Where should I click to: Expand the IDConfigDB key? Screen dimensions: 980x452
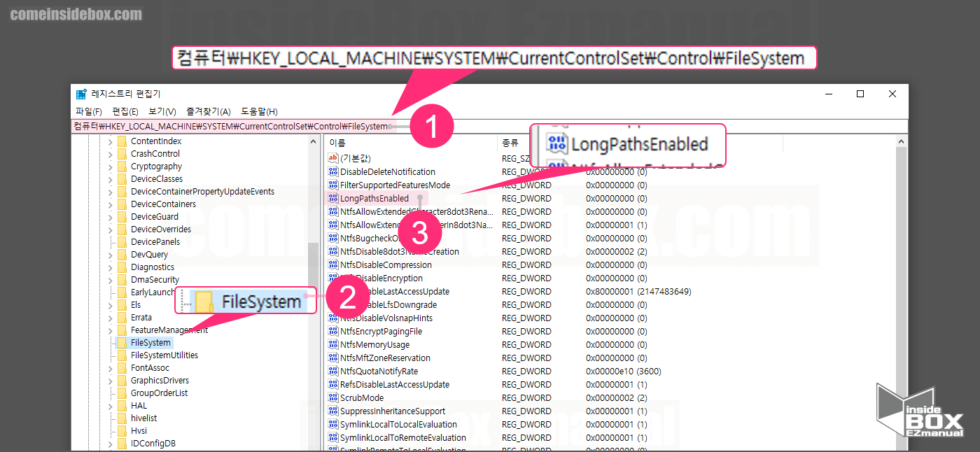(x=110, y=444)
